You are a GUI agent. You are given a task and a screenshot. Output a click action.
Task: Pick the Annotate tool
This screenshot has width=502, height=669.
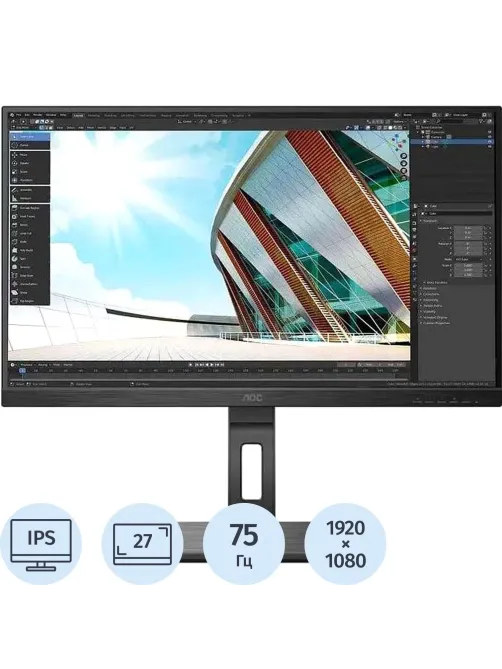pyautogui.click(x=29, y=190)
